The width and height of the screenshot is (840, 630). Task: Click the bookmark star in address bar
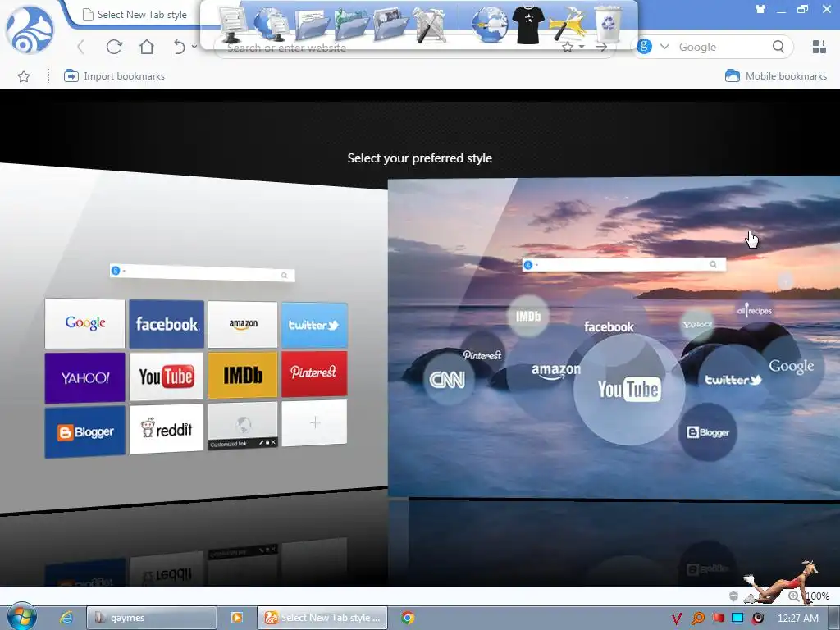tap(568, 47)
